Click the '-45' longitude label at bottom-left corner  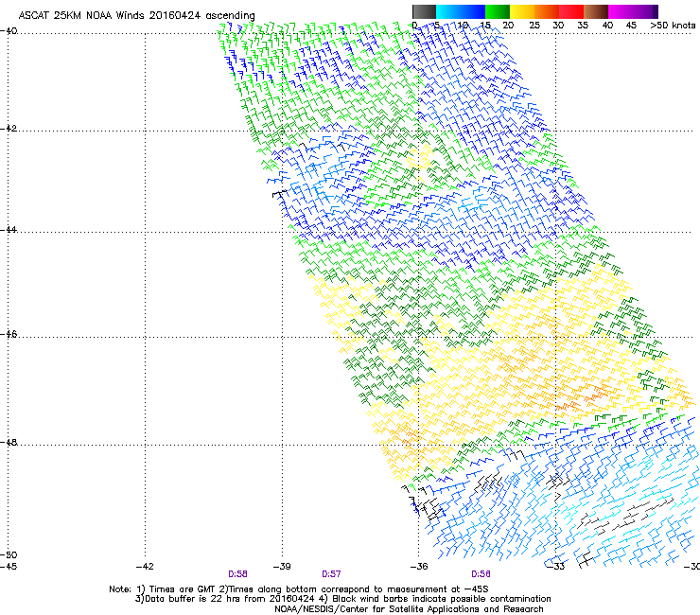click(x=9, y=567)
